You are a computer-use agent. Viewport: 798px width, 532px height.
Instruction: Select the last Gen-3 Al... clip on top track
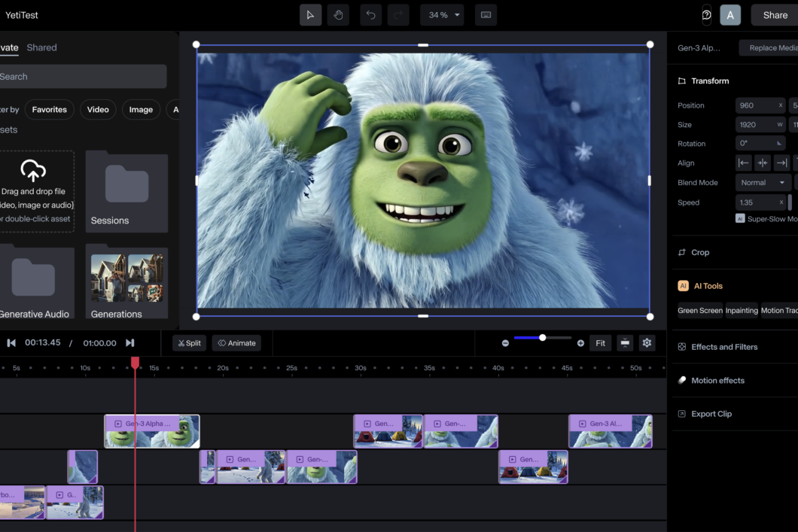pyautogui.click(x=611, y=431)
